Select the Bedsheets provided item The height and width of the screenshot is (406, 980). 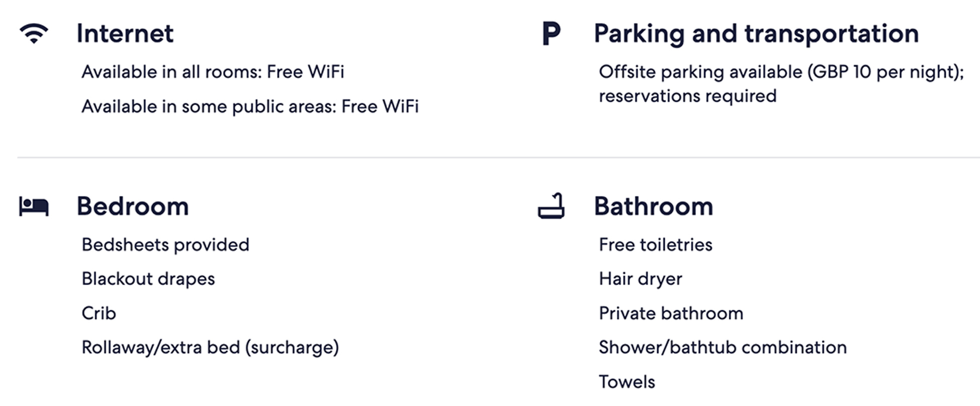click(166, 245)
